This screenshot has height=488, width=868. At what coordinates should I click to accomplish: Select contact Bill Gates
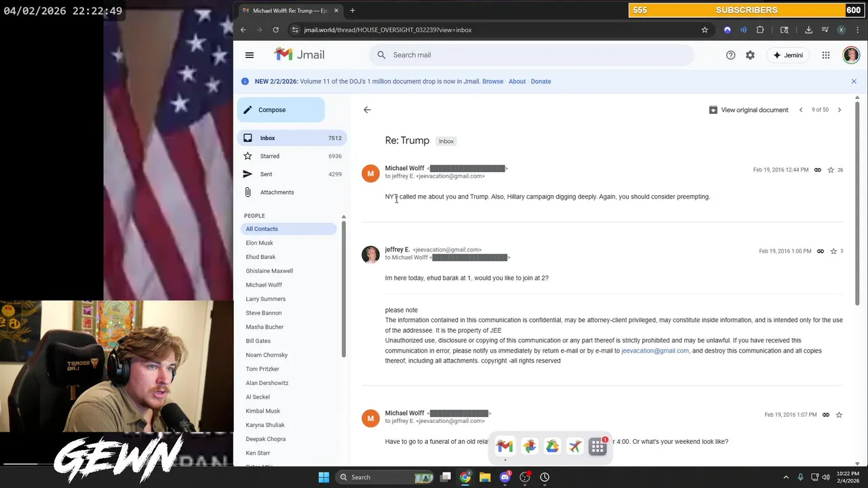click(x=258, y=341)
